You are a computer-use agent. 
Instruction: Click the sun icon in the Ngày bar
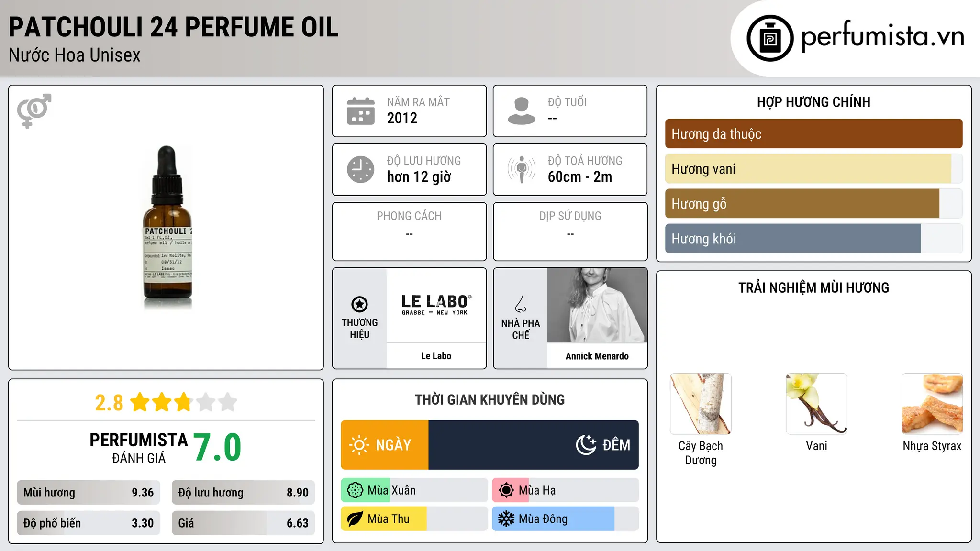click(x=359, y=445)
